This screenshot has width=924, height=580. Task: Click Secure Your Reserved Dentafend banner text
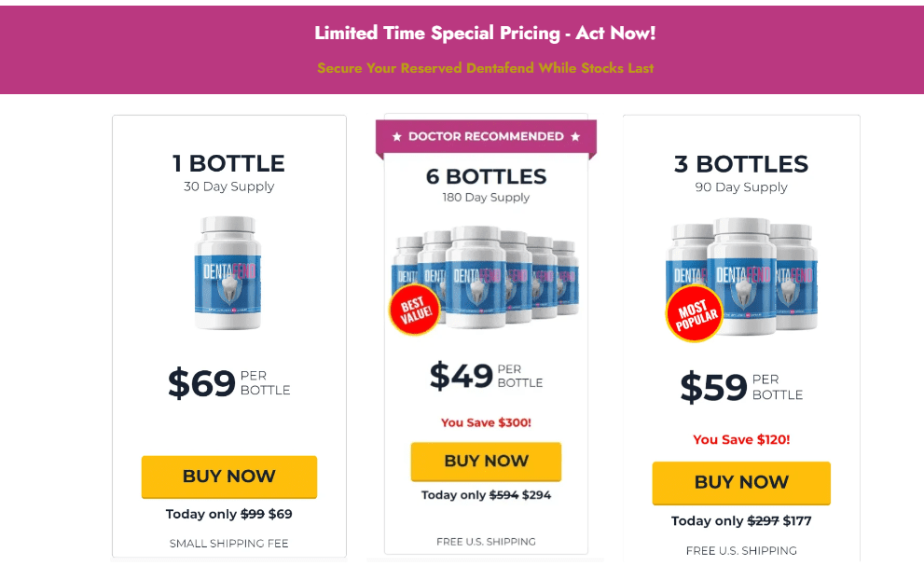click(x=486, y=68)
